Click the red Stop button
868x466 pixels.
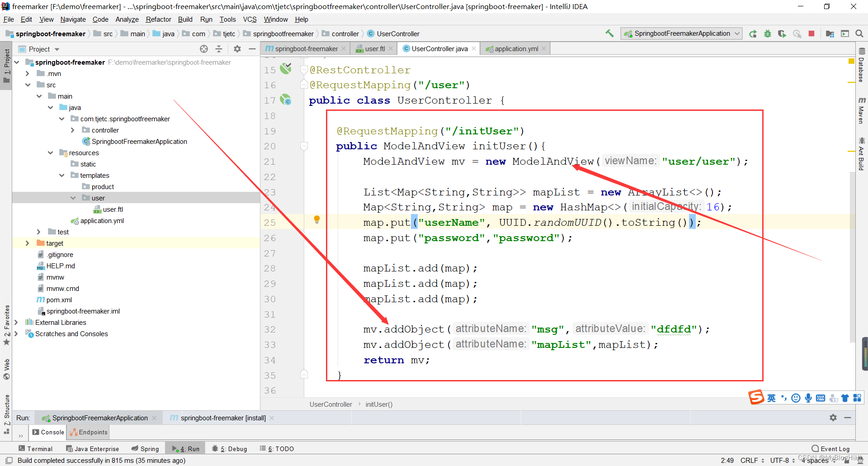click(x=811, y=33)
